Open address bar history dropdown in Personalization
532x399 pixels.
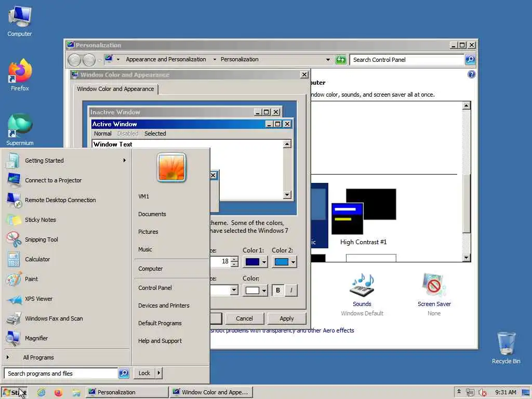328,60
